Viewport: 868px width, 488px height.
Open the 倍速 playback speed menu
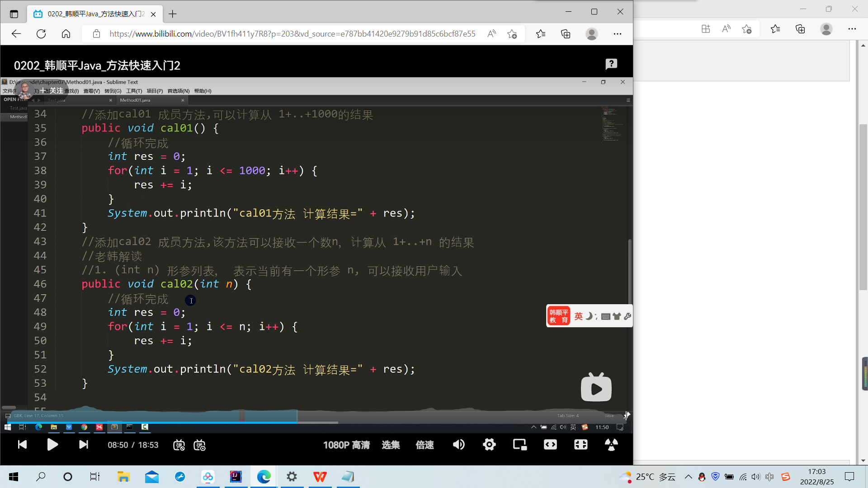[425, 445]
